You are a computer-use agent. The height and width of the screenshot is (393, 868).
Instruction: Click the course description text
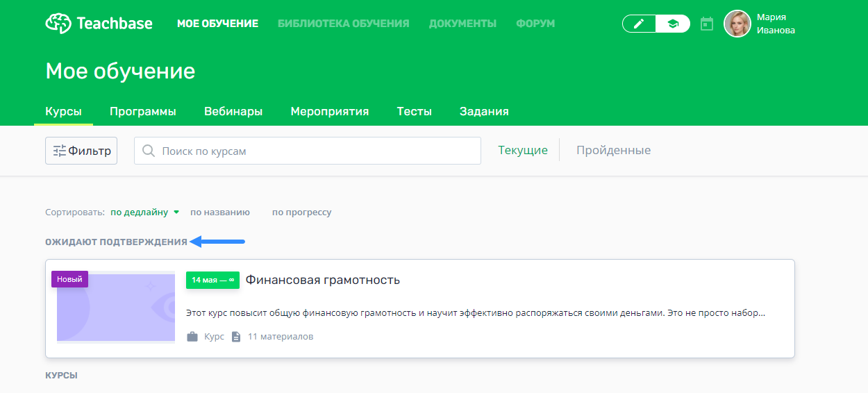click(x=476, y=313)
